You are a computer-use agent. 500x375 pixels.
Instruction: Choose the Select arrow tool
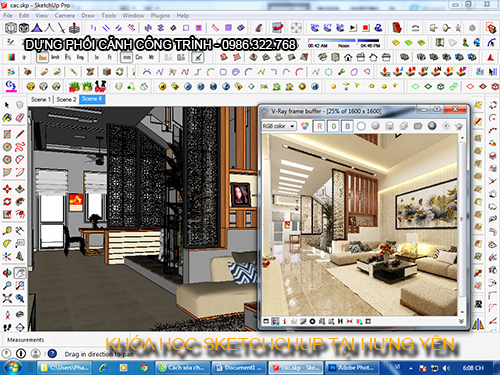(x=7, y=105)
